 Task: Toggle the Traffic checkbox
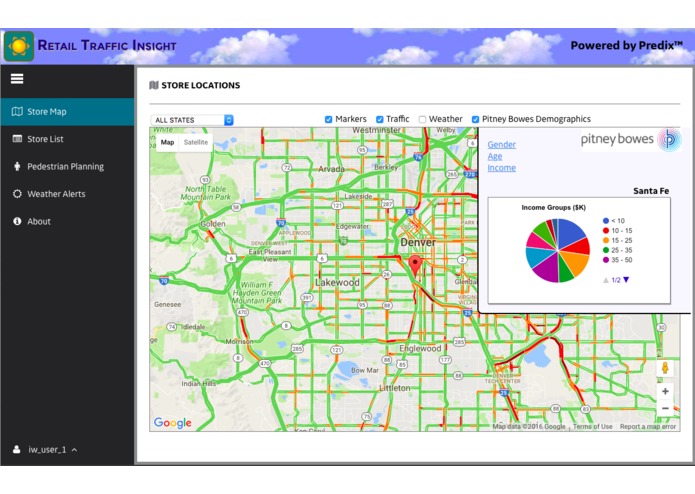[x=379, y=119]
